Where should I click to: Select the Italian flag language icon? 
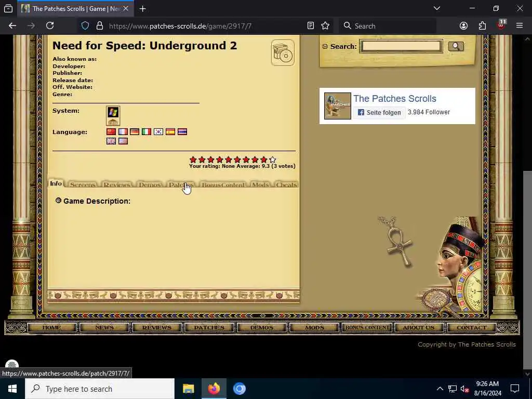(x=147, y=131)
